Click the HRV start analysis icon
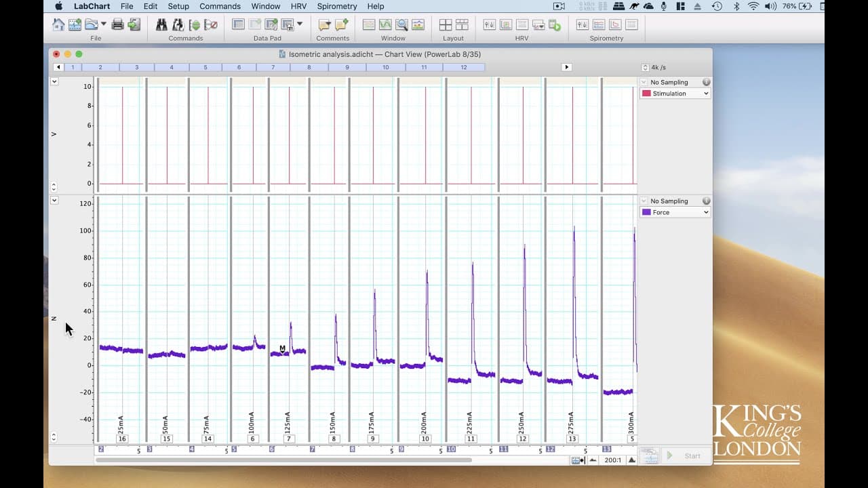 coord(555,25)
